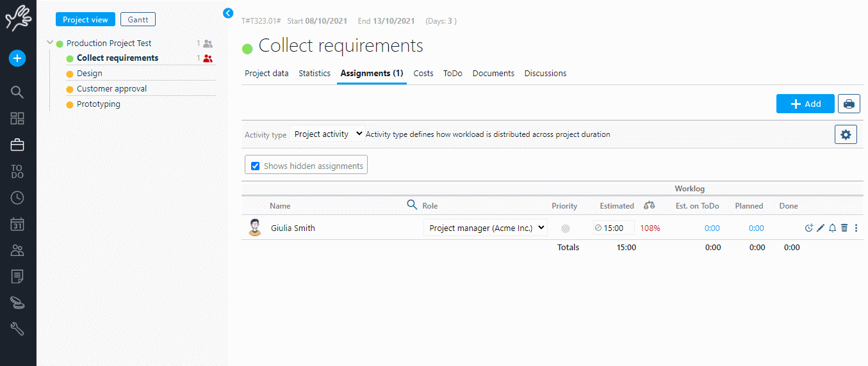Image resolution: width=868 pixels, height=366 pixels.
Task: Click the Add assignment button
Action: 805,104
